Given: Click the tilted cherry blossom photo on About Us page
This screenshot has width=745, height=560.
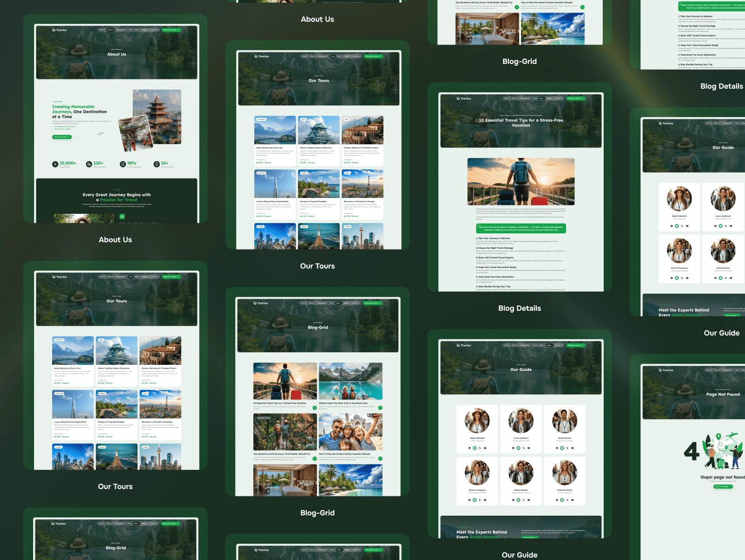Looking at the screenshot, I should [x=136, y=134].
